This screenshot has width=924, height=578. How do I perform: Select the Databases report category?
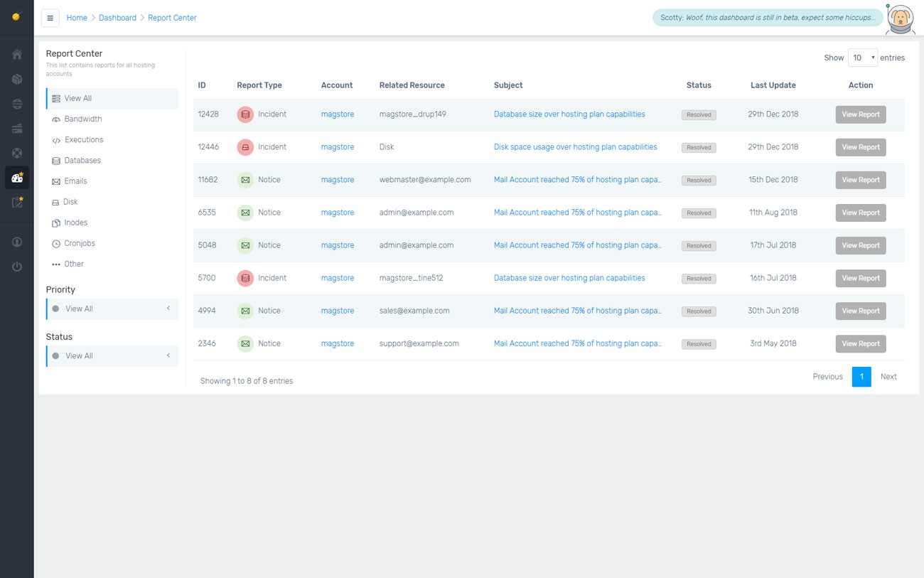84,160
